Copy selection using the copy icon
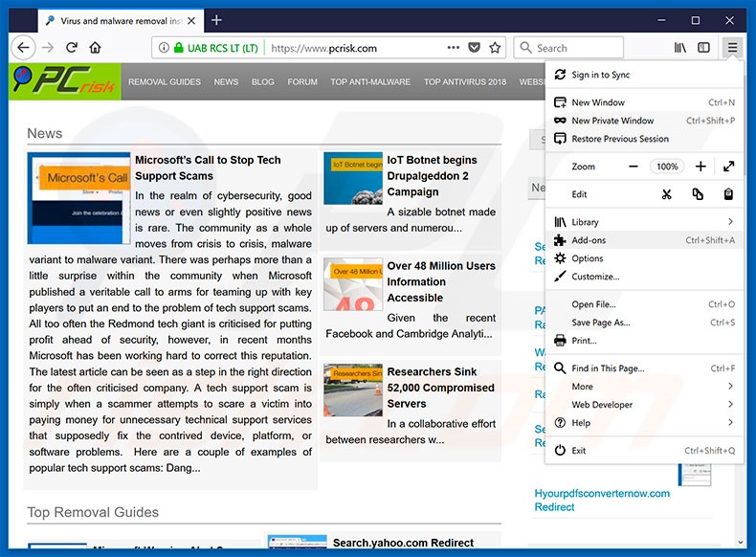 (698, 194)
